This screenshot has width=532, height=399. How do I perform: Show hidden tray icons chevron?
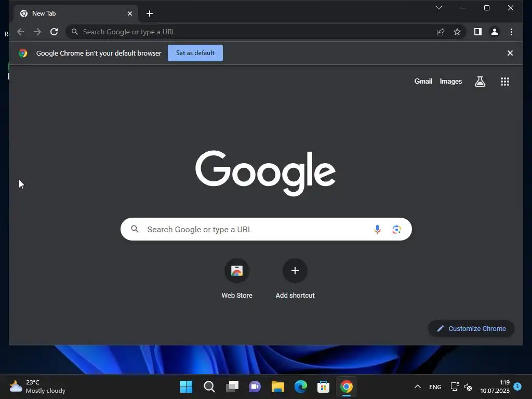[x=418, y=387]
